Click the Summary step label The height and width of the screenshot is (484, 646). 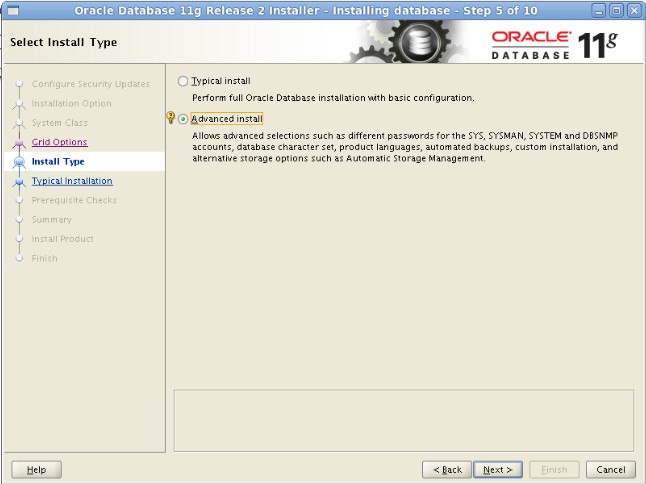(x=51, y=220)
